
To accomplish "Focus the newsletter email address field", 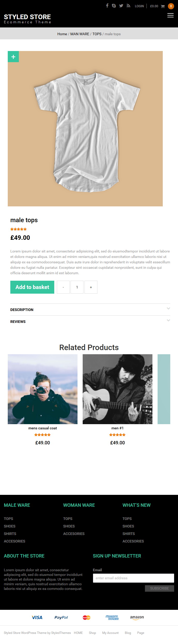I will (x=133, y=578).
